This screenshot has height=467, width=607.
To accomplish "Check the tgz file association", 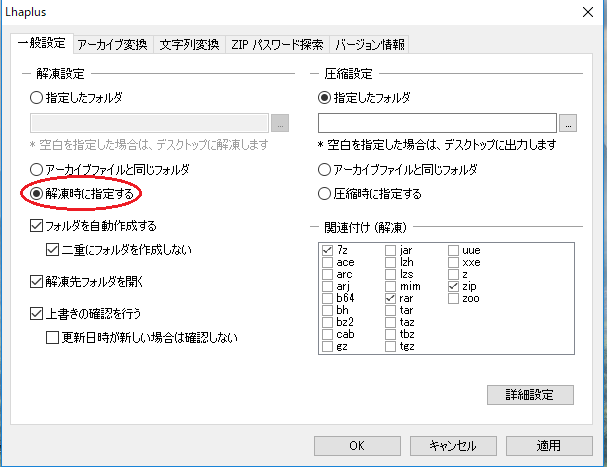I will pos(390,346).
